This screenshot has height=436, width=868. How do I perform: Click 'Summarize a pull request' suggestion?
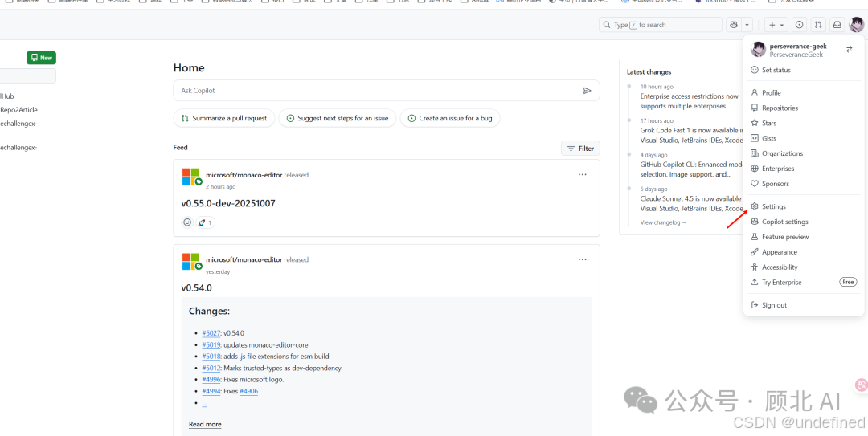click(224, 118)
